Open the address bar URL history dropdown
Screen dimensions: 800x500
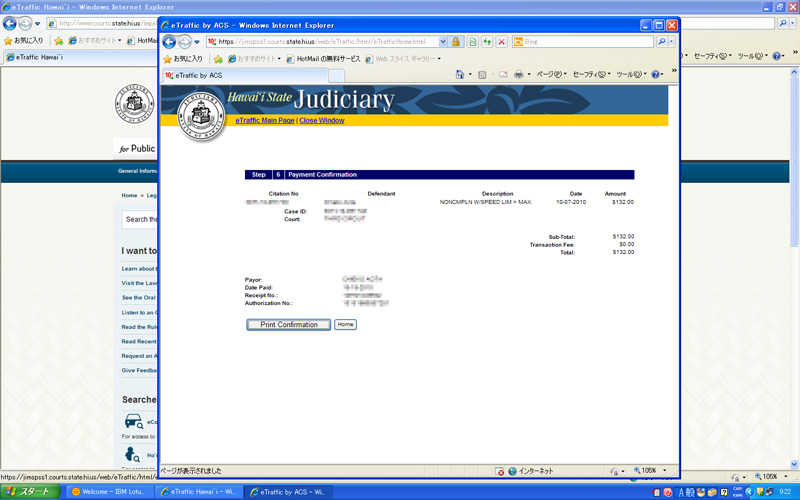tap(442, 42)
